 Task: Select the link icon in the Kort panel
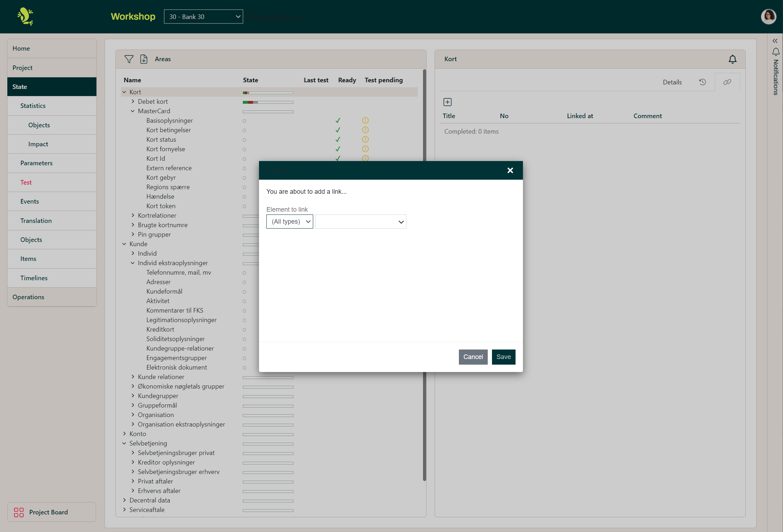coord(727,82)
